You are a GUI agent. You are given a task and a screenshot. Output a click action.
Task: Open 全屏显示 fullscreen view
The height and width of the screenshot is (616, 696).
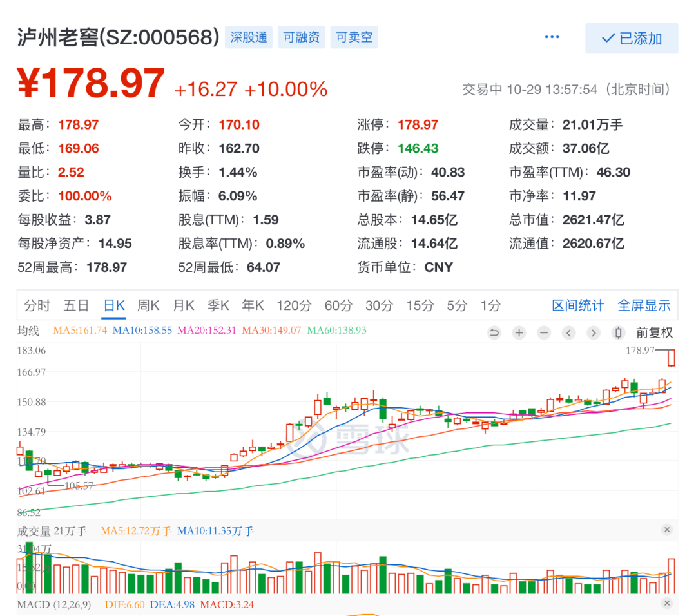pos(644,305)
